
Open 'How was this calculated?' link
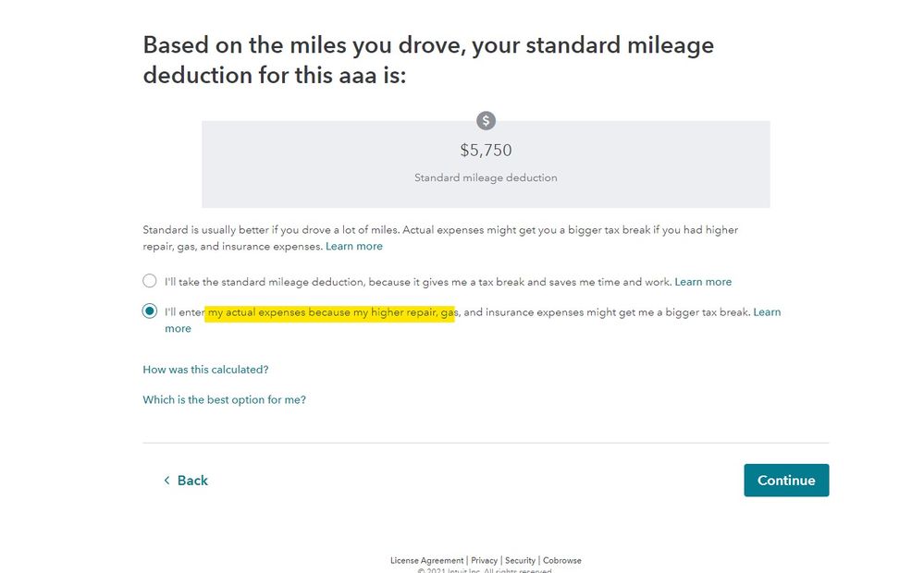pos(205,370)
